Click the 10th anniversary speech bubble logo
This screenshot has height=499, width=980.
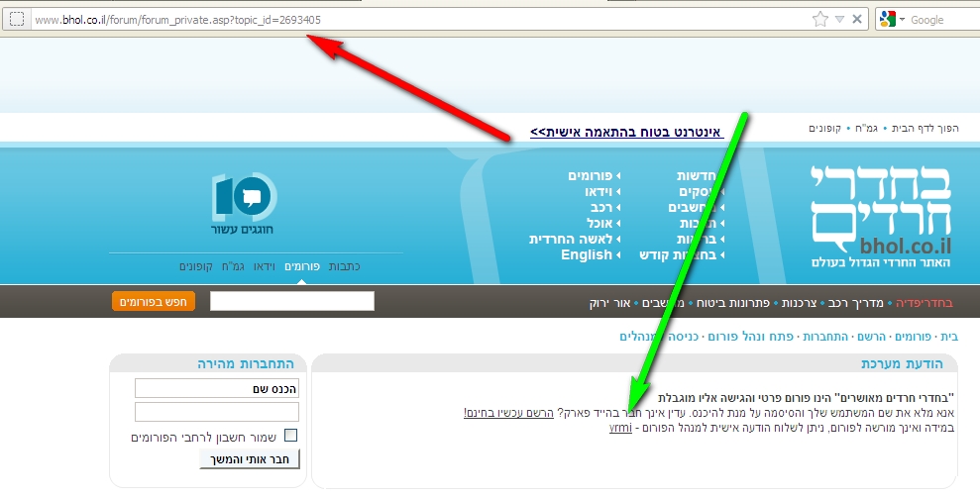244,198
